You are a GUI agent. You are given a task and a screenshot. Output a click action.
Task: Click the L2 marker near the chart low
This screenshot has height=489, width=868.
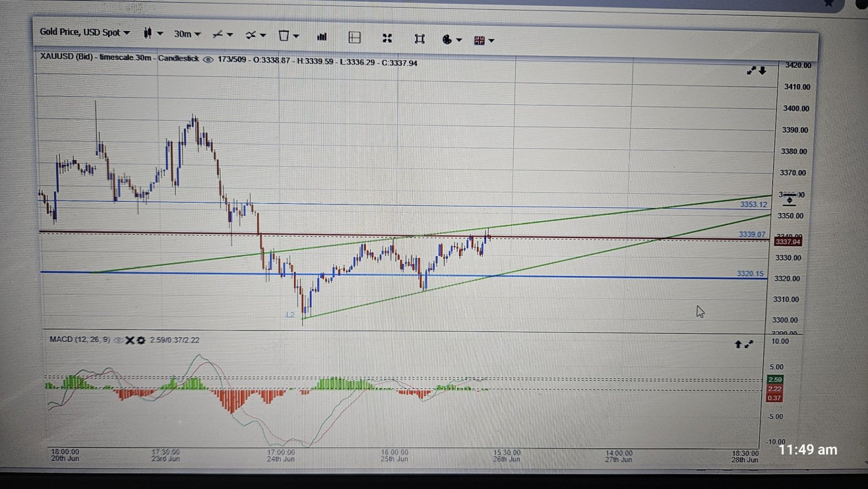pyautogui.click(x=290, y=315)
